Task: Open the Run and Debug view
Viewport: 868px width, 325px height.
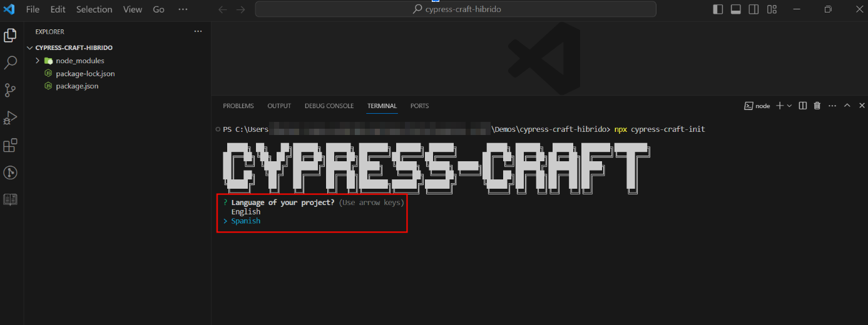Action: (x=10, y=117)
